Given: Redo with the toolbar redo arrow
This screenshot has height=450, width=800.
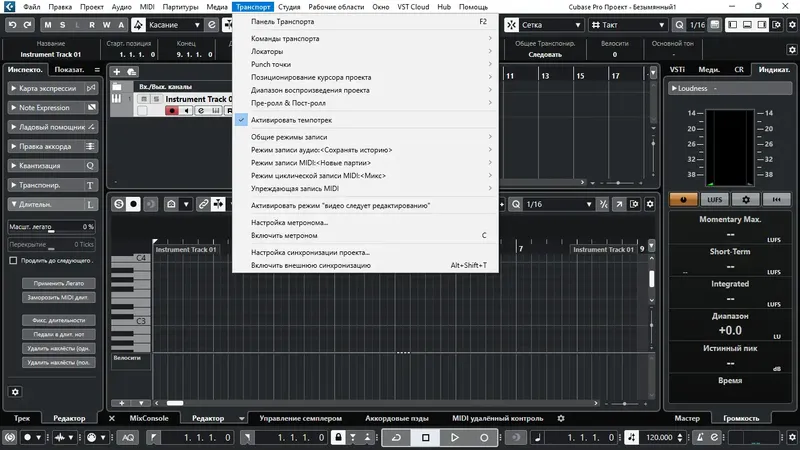Looking at the screenshot, I should [28, 24].
